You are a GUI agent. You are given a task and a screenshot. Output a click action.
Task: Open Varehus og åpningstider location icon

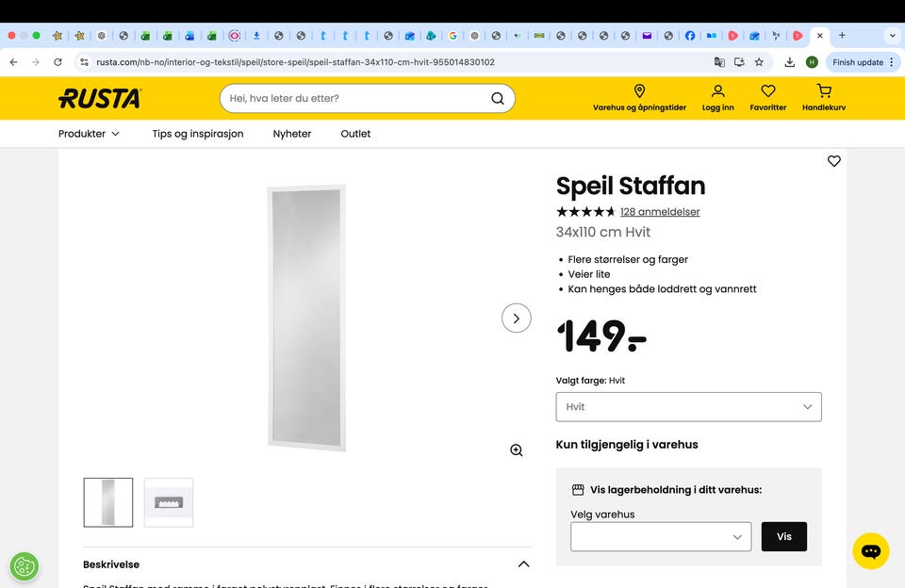point(639,91)
